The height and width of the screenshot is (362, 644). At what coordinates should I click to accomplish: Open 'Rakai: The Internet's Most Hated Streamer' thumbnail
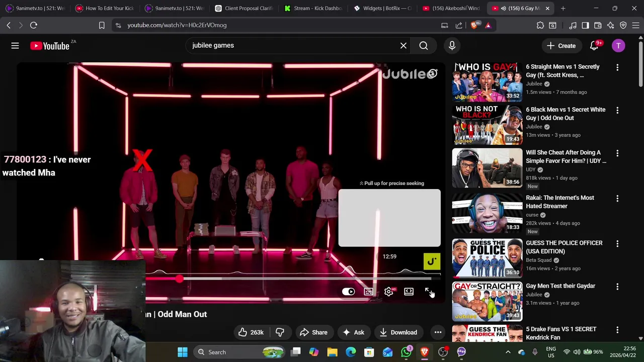[x=487, y=213]
